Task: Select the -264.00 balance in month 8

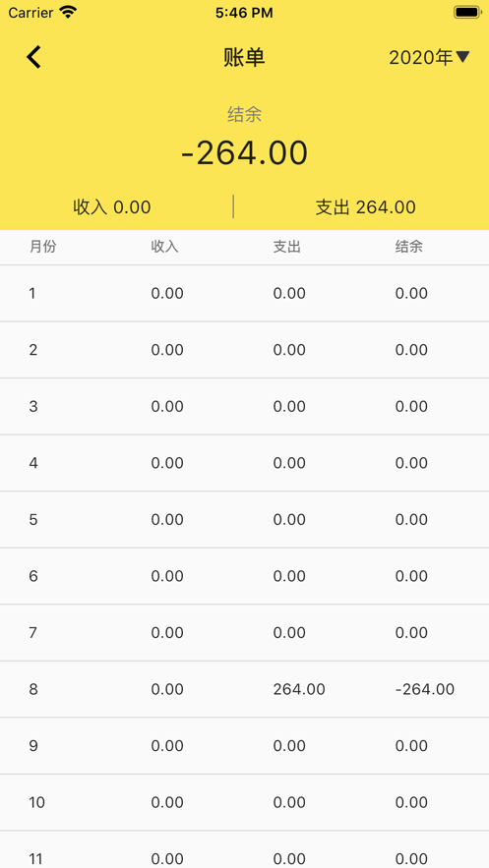Action: coord(425,689)
